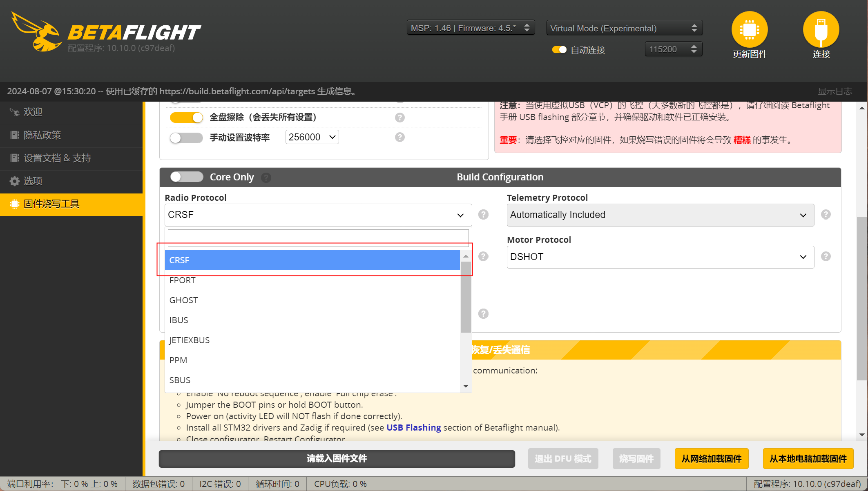Select FPORT in radio protocol list
This screenshot has height=491, width=868.
coord(312,280)
